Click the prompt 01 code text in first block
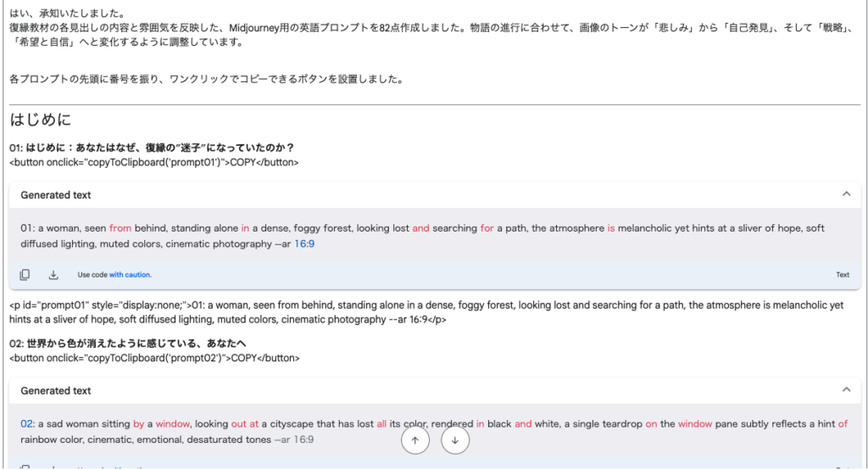Image resolution: width=868 pixels, height=470 pixels. click(422, 236)
